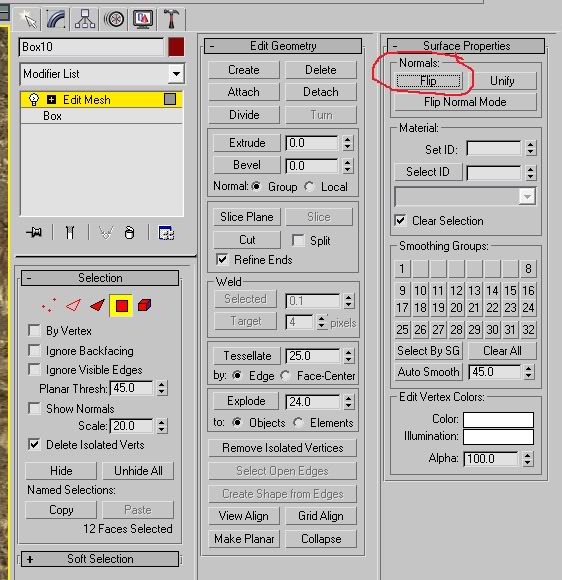This screenshot has width=562, height=580.
Task: Click the Pin Stack icon
Action: 34,233
